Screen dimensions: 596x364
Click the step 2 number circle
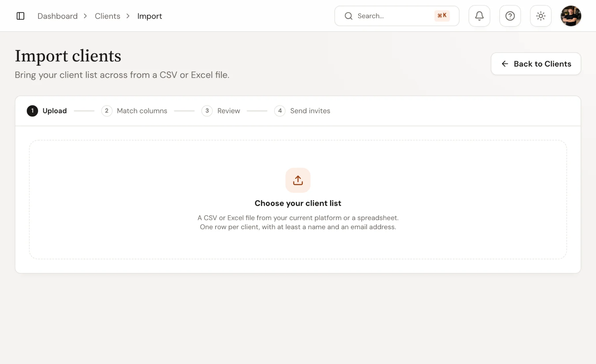pyautogui.click(x=107, y=111)
